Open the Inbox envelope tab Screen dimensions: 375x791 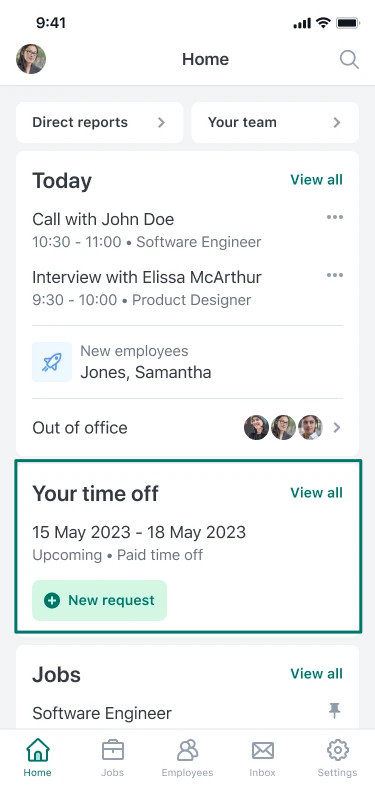click(262, 758)
